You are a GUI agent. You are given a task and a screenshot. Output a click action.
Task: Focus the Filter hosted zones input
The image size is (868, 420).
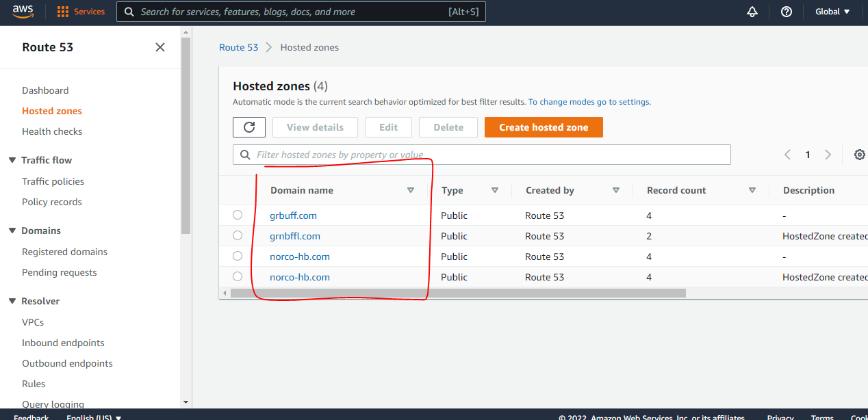pyautogui.click(x=482, y=155)
